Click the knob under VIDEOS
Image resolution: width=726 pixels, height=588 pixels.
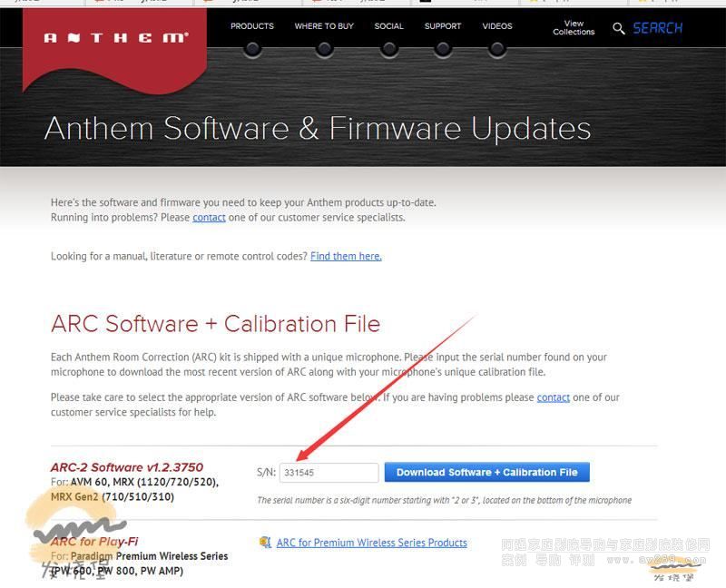click(497, 48)
